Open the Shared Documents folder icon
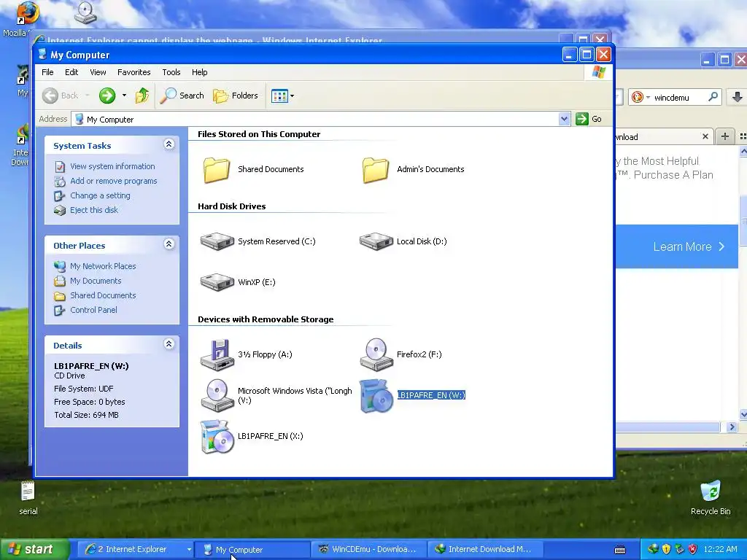747x560 pixels. point(217,169)
